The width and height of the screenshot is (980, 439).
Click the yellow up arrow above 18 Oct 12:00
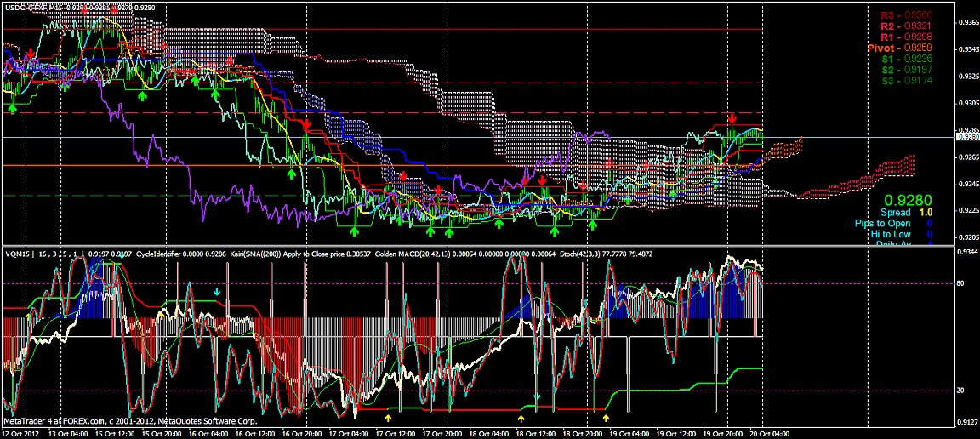521,418
